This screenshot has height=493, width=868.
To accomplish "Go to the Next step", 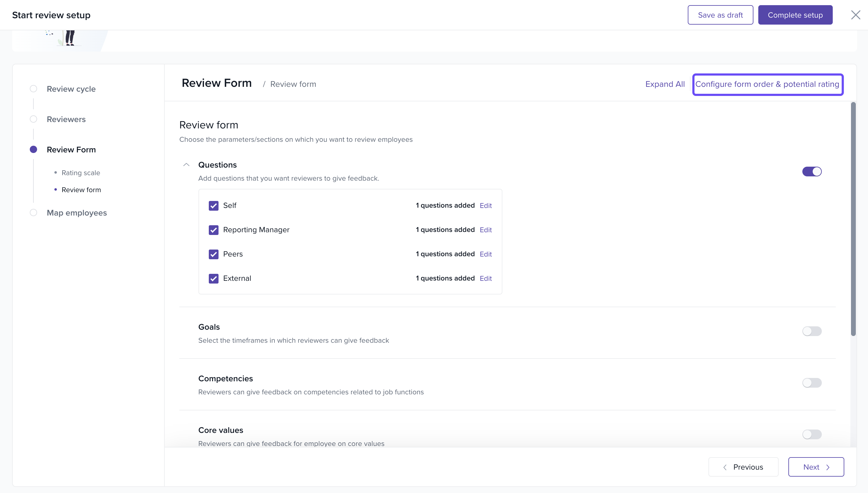I will point(816,467).
